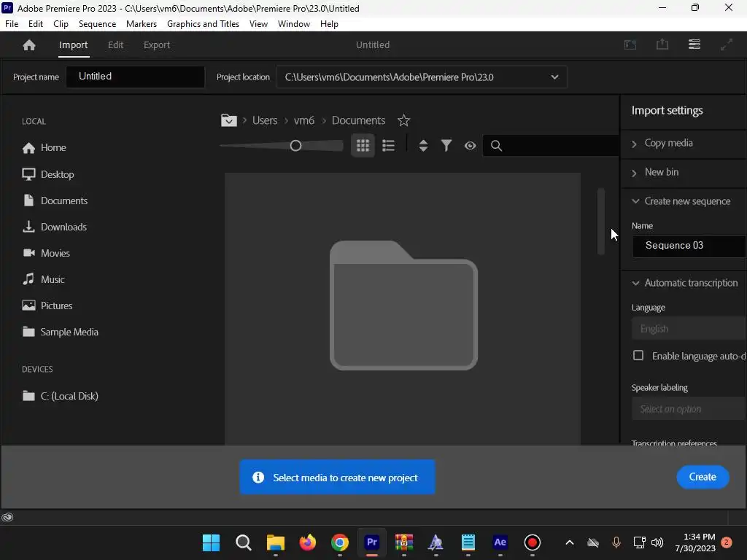The image size is (747, 560).
Task: Add Documents folder to favorites star
Action: pos(403,120)
